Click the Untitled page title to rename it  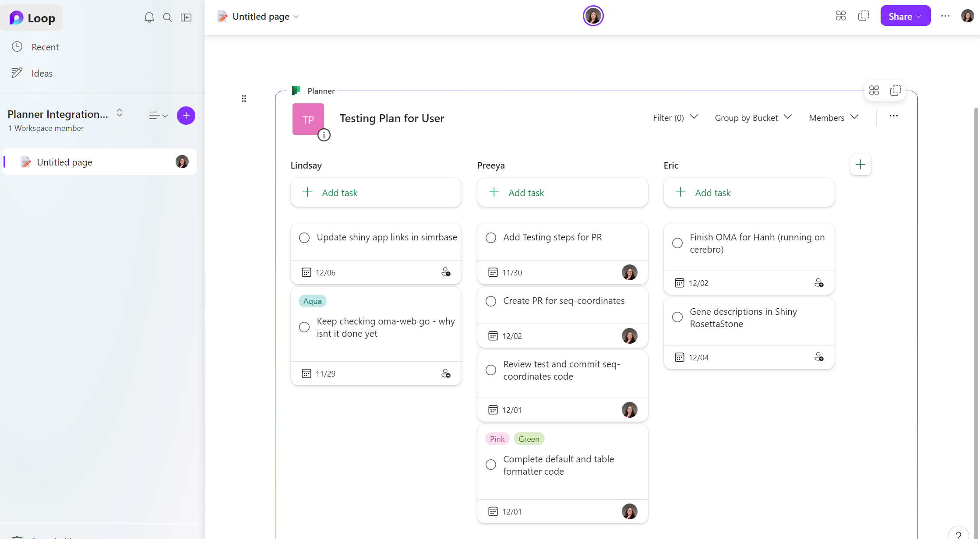coord(261,16)
